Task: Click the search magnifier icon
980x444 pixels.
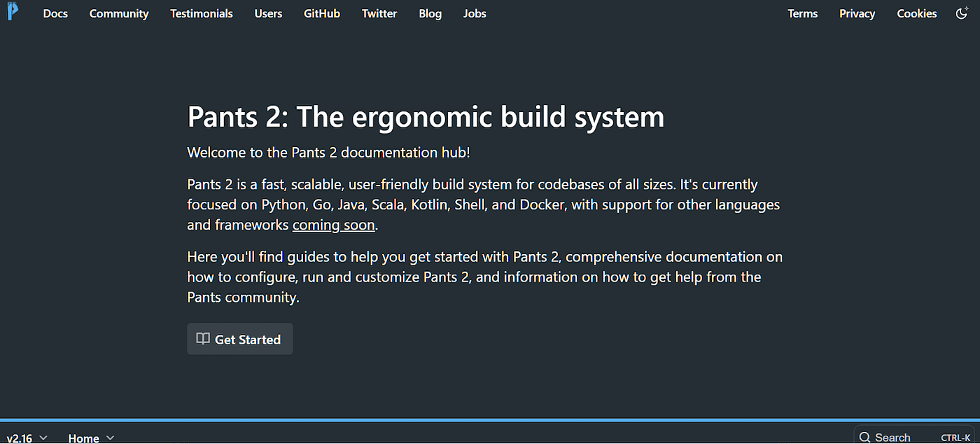Action: 864,437
